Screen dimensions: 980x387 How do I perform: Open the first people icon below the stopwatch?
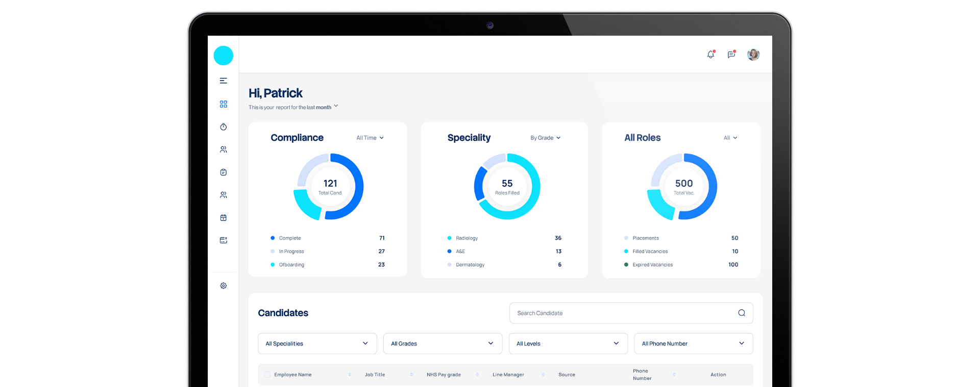coord(223,149)
